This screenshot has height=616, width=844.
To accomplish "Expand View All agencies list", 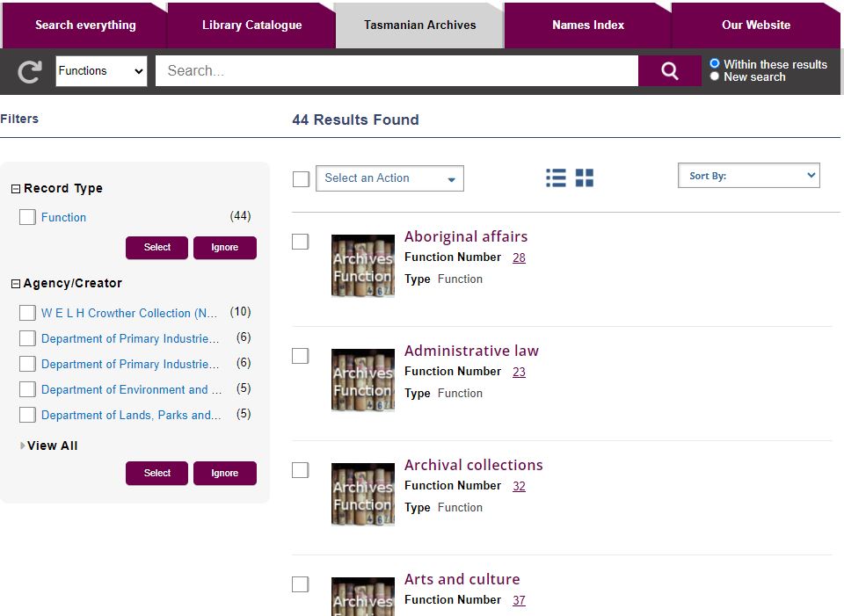I will click(x=52, y=446).
